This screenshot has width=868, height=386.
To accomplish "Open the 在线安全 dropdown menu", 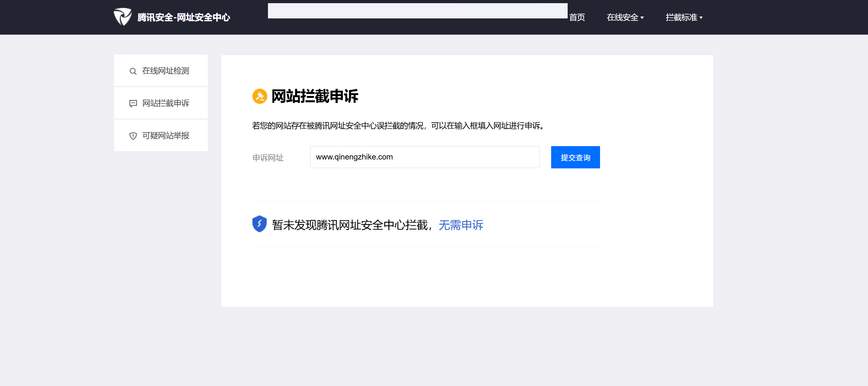I will [x=622, y=17].
